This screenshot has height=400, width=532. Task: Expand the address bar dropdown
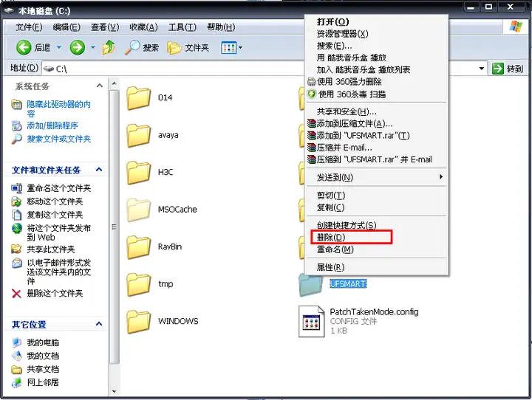[x=482, y=69]
